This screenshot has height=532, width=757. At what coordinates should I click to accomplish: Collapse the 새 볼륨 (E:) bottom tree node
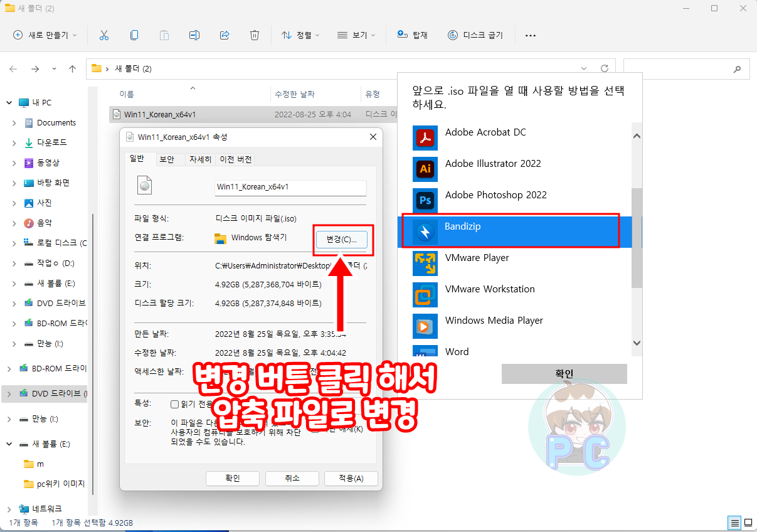[9, 444]
